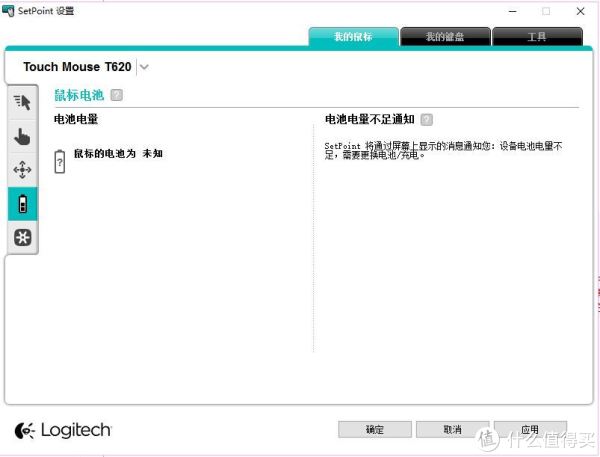Click the 鼠标的电池为 未知 text

click(118, 153)
